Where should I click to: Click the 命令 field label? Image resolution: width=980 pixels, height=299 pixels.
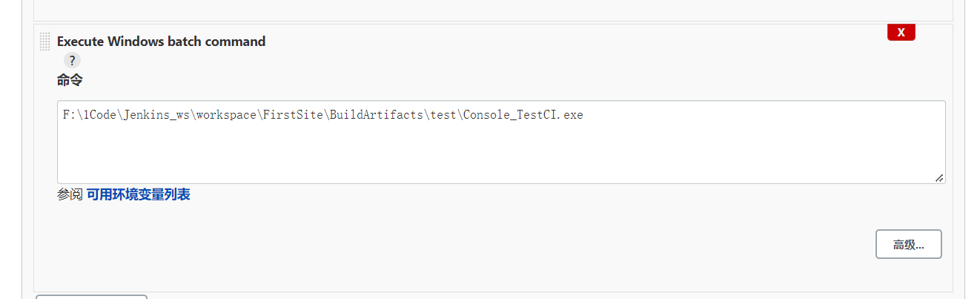(70, 80)
